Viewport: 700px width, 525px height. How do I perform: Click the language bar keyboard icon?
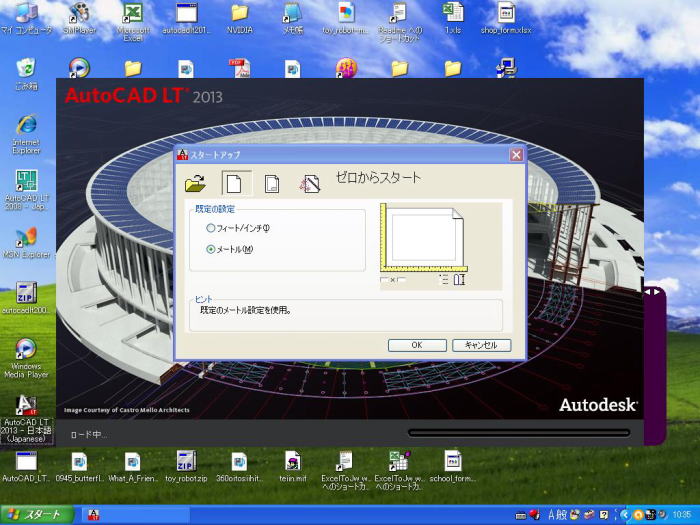pyautogui.click(x=521, y=515)
